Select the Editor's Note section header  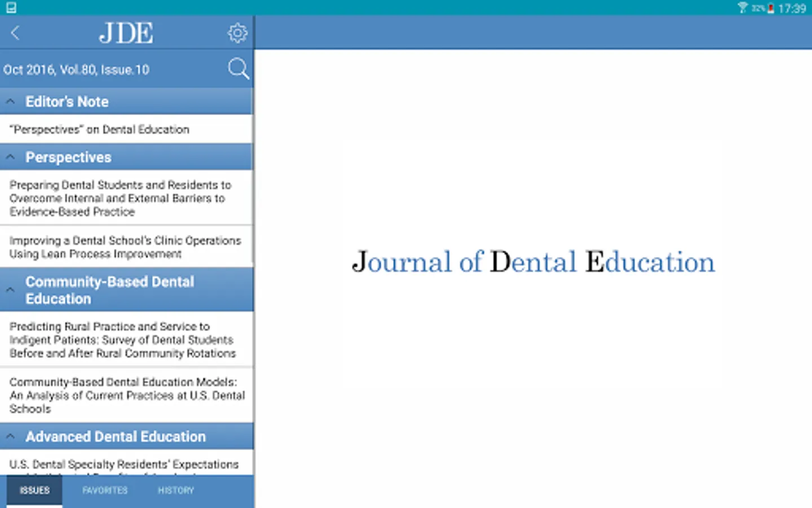127,102
